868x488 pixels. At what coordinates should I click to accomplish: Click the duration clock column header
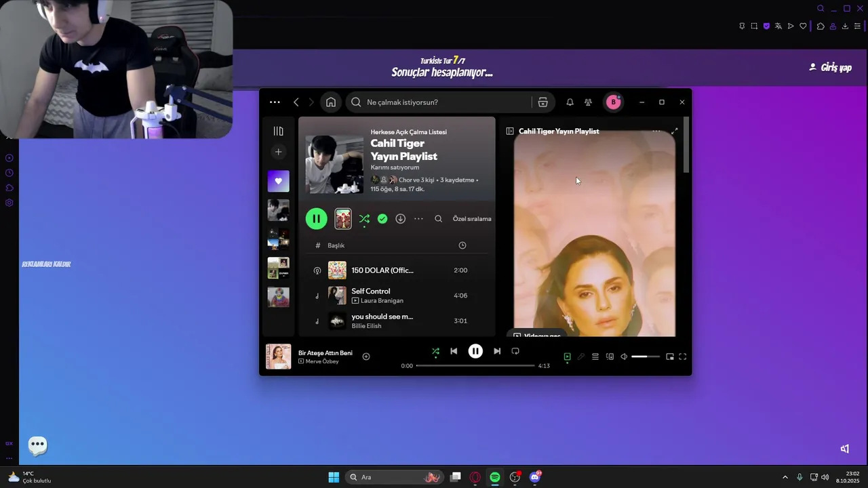[462, 245]
